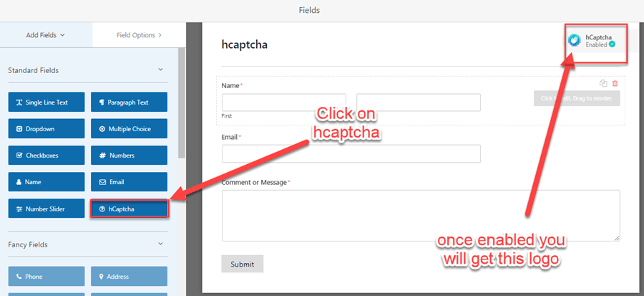Click the Comment or Message textarea

(x=421, y=216)
